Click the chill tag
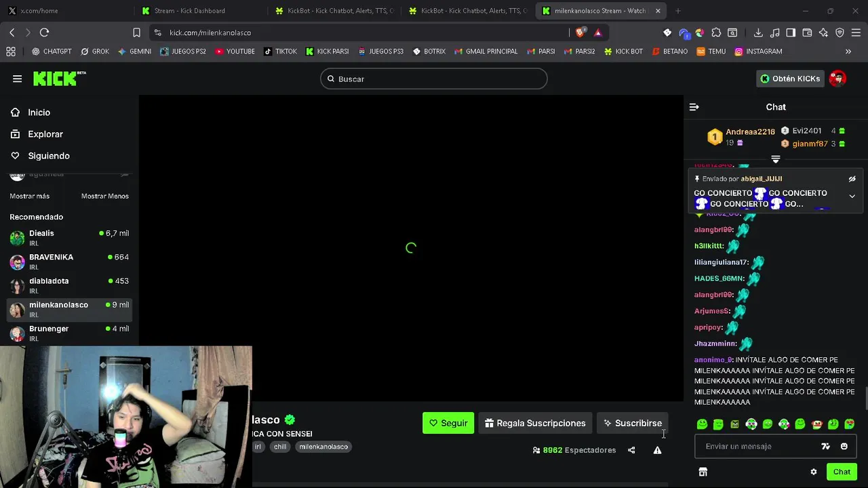The height and width of the screenshot is (488, 868). pos(280,447)
